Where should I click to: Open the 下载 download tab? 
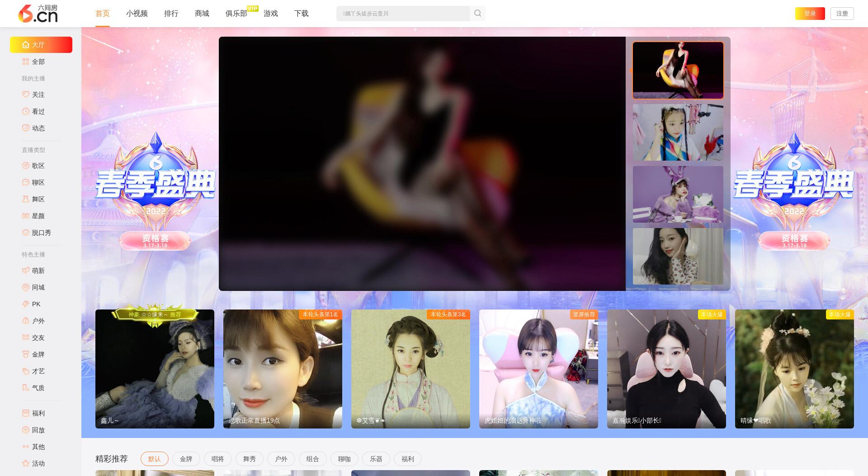[302, 14]
